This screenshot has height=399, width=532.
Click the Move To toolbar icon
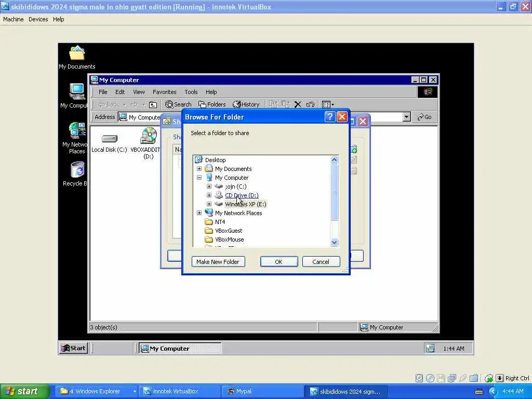(273, 104)
